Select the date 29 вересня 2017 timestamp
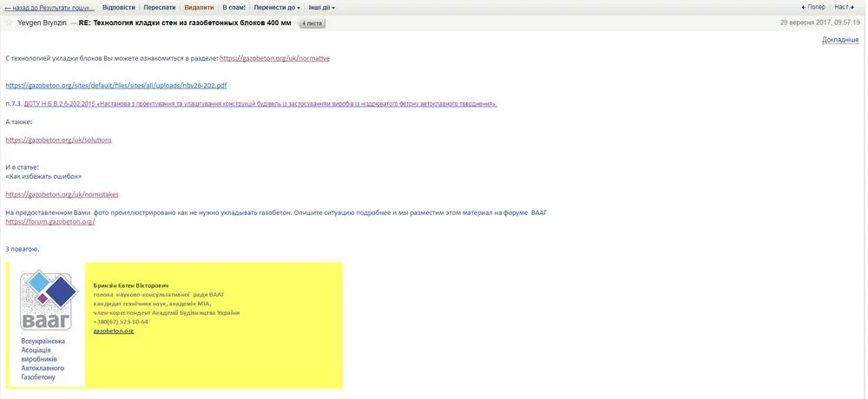 point(820,23)
